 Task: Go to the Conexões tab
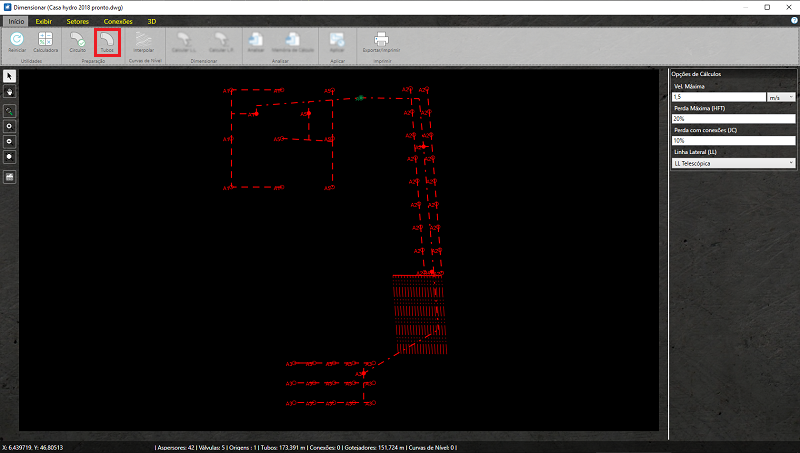[x=117, y=20]
